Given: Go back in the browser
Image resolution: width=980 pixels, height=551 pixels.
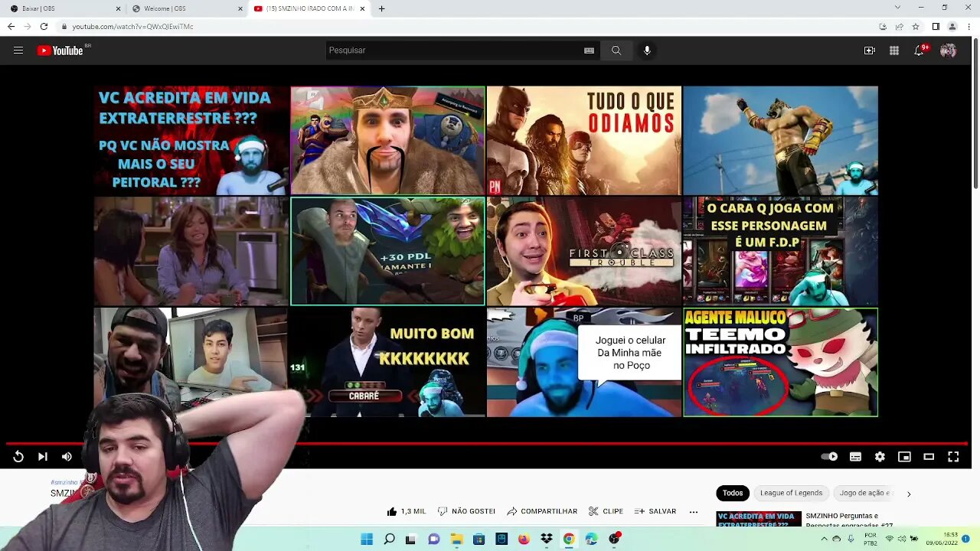Looking at the screenshot, I should click(x=11, y=27).
